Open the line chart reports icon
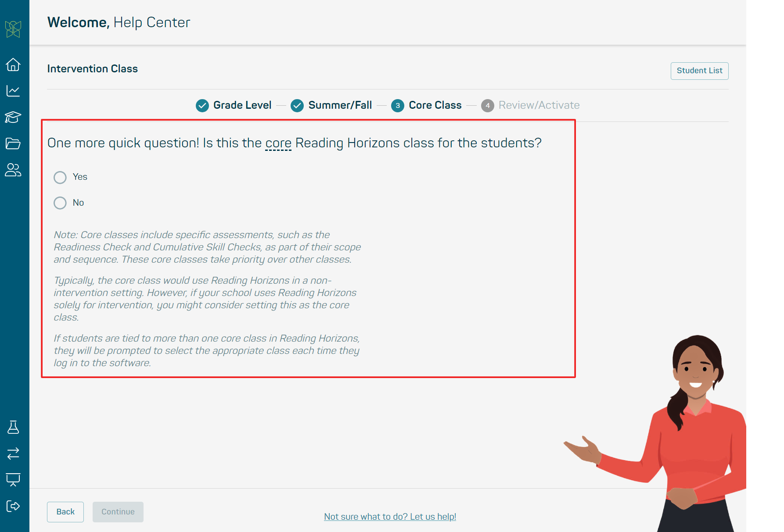784x532 pixels. pos(13,91)
